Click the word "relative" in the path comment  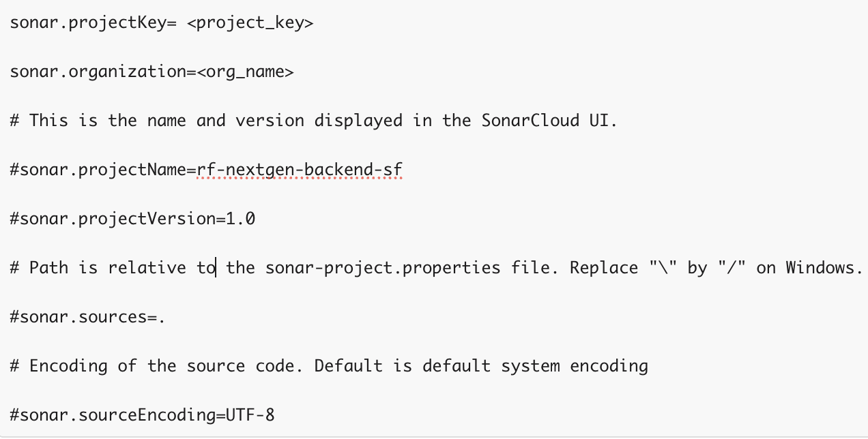pos(147,268)
